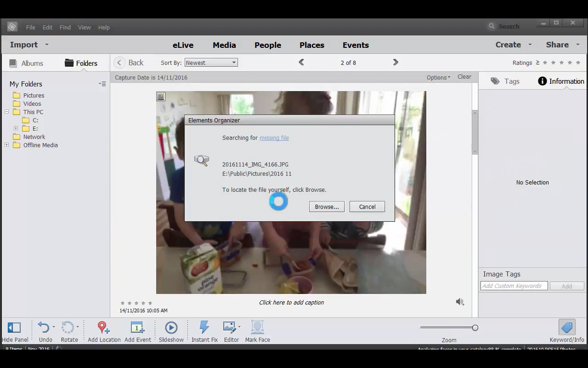Set third rating star in Ratings filter
This screenshot has height=368, width=588.
coord(561,63)
